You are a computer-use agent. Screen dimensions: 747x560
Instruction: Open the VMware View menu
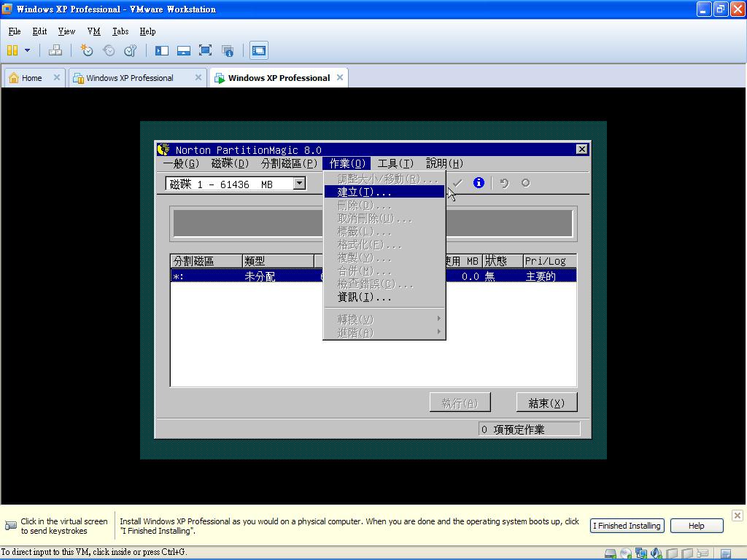click(x=66, y=31)
